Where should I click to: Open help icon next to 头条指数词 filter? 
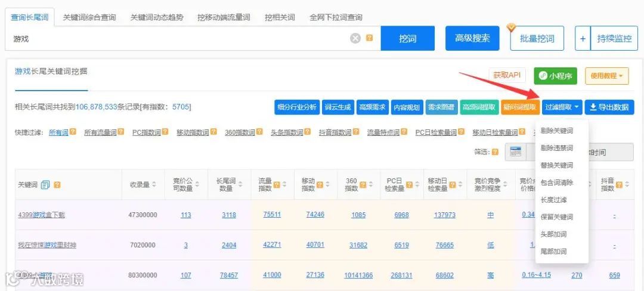pyautogui.click(x=307, y=132)
